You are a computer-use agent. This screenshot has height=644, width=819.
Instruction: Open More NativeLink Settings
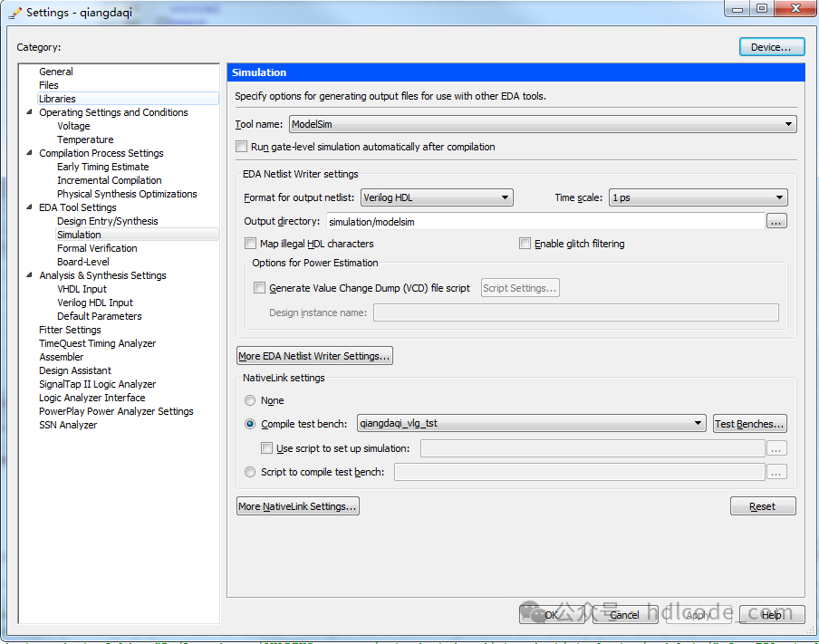pos(298,506)
